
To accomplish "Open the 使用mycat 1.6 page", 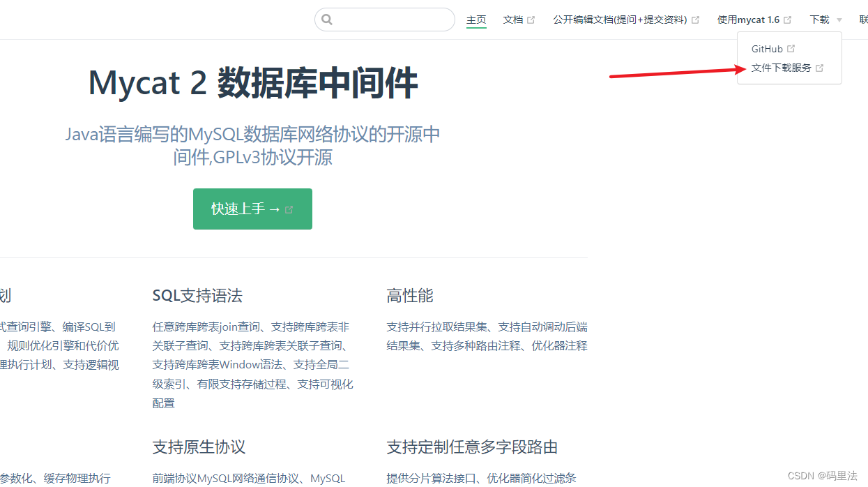I will point(749,19).
